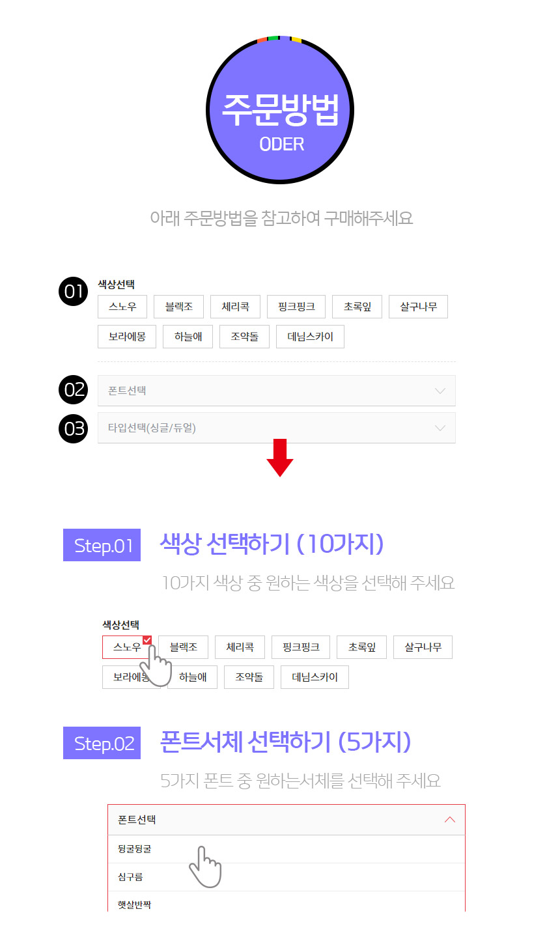
Task: Click the 색상 선택하기 (10가지) heading
Action: point(272,544)
